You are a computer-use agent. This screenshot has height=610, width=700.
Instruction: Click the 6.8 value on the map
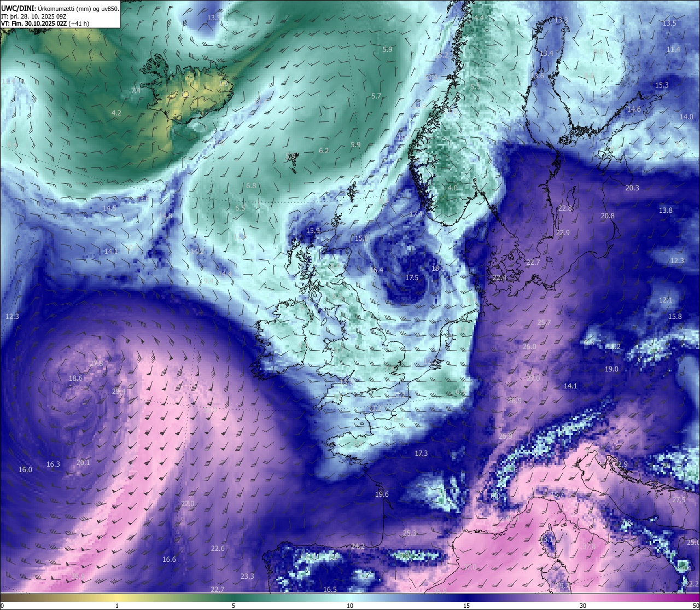click(251, 186)
